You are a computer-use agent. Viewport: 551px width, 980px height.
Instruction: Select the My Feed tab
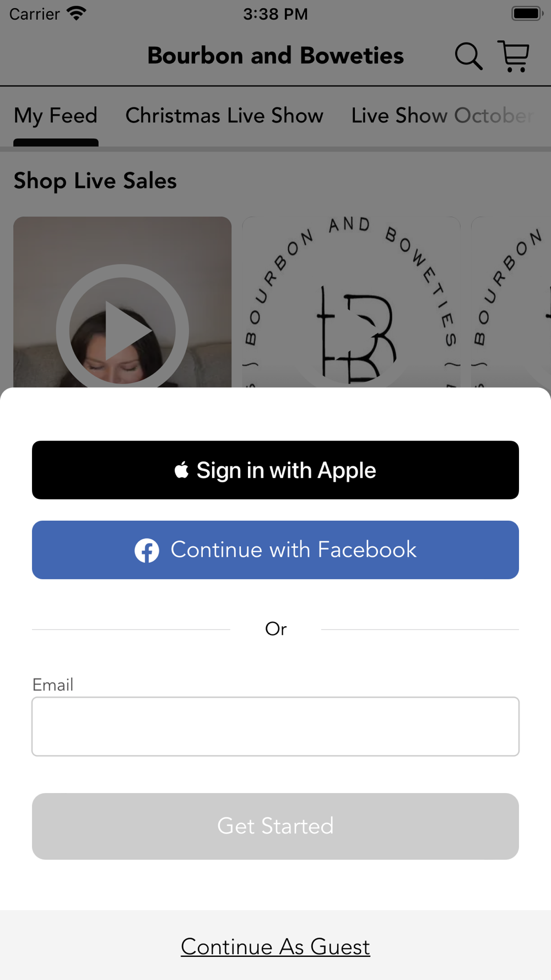(56, 116)
